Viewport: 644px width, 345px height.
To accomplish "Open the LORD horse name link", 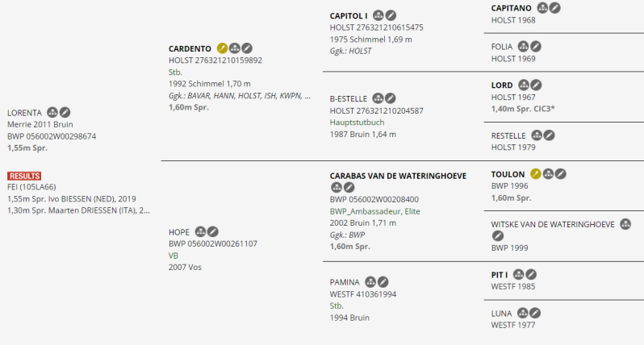I will point(502,85).
